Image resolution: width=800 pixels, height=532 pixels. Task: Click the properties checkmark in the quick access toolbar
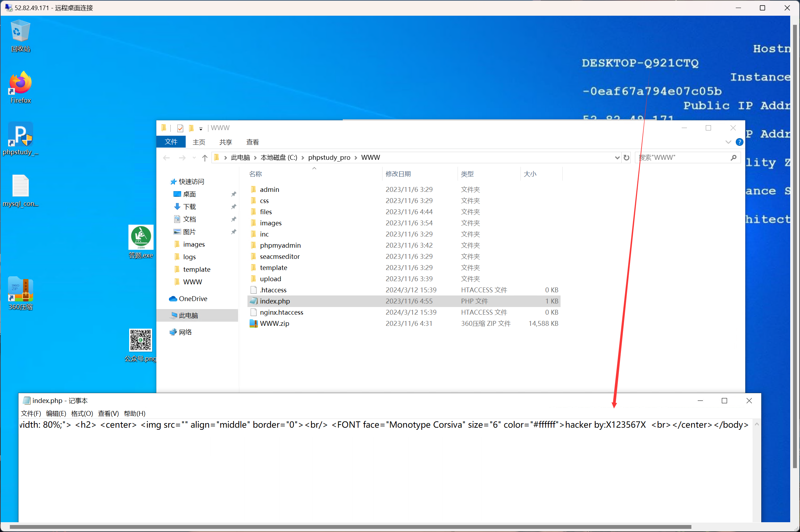click(180, 128)
